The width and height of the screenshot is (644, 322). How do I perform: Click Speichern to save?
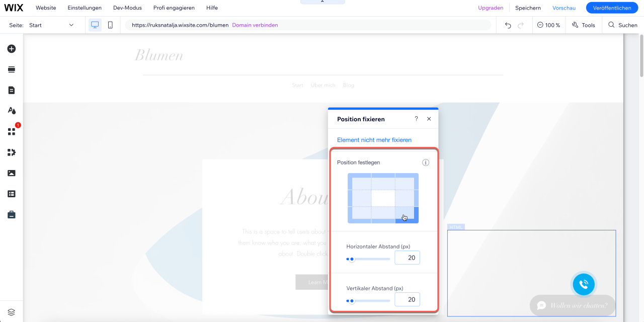click(528, 8)
